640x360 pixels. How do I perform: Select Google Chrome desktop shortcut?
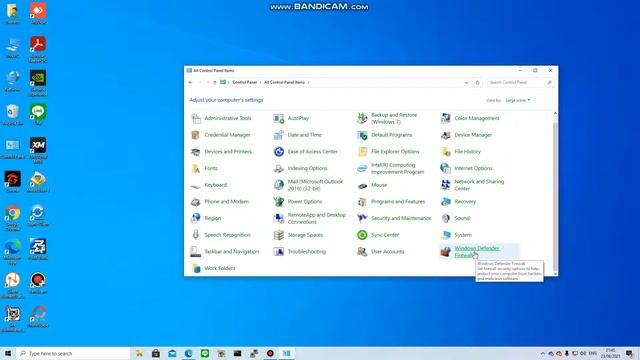13,218
